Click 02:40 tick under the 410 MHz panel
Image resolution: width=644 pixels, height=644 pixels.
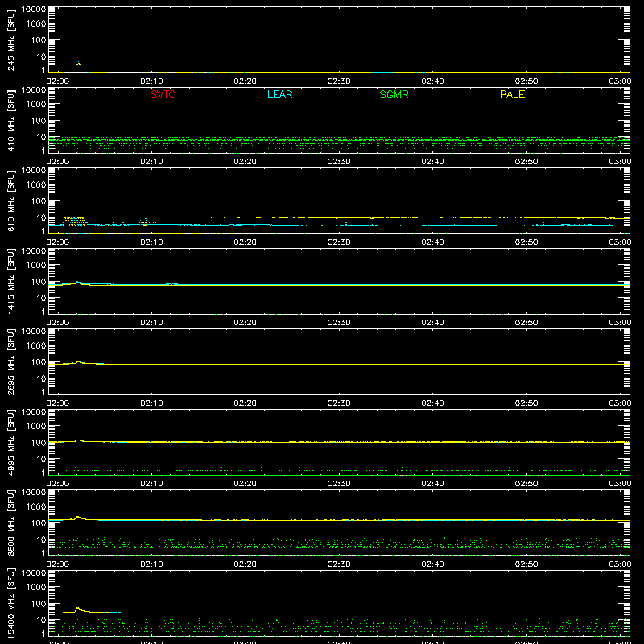pyautogui.click(x=432, y=162)
